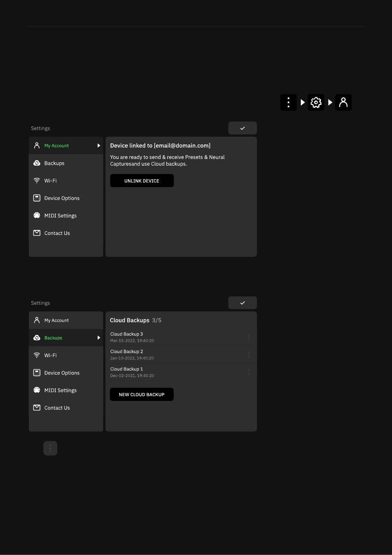Screen dimensions: 392x555
Task: Click the gear icon in the navigation breadcrumb
Action: 316,102
